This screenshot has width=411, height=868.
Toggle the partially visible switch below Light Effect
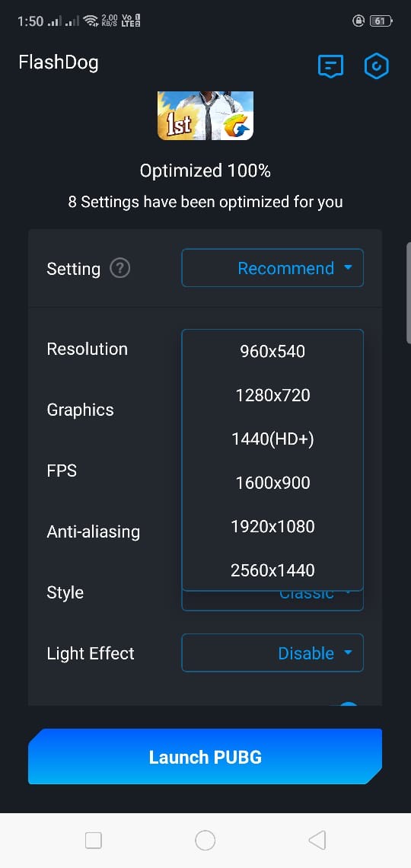[x=349, y=704]
